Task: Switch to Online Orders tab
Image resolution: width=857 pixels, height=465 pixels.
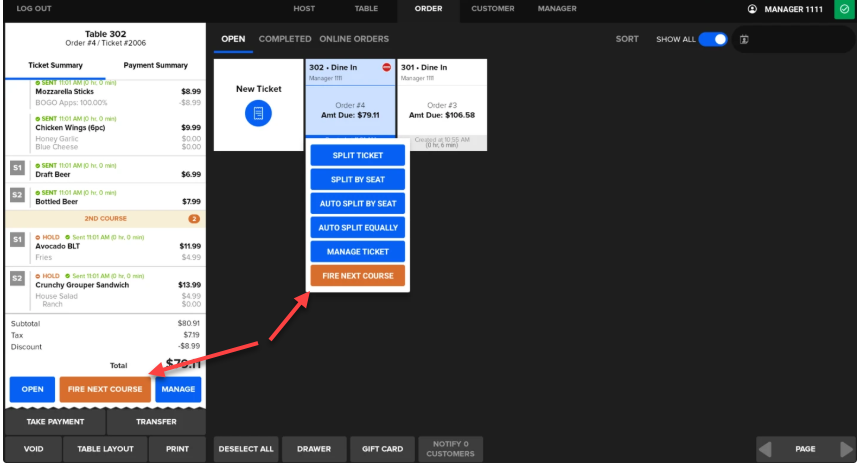Action: (354, 39)
